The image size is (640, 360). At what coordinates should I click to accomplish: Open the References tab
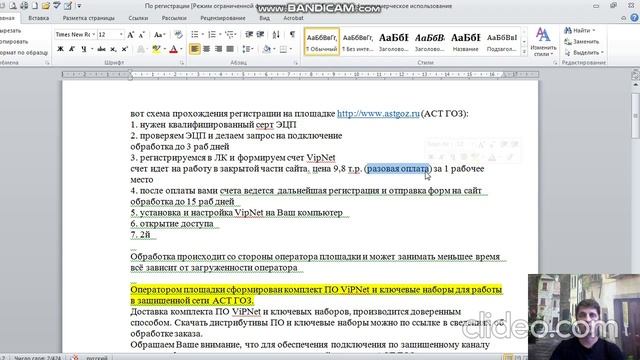pos(138,18)
